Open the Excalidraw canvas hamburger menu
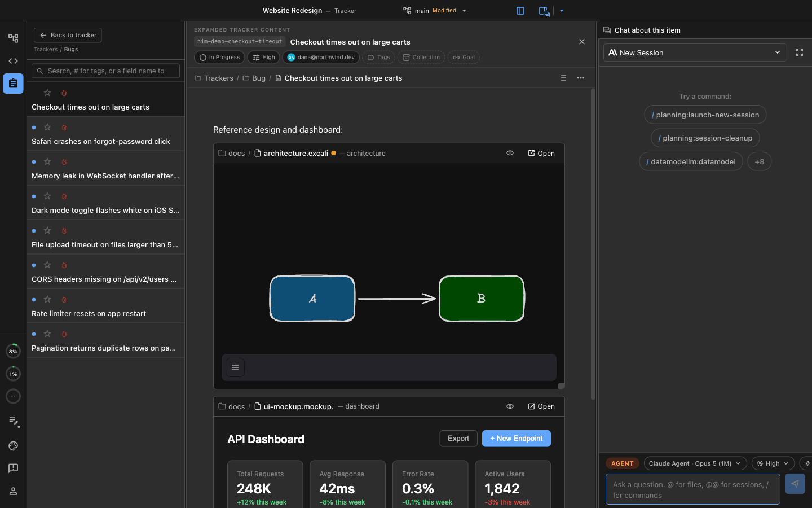This screenshot has height=508, width=812. (235, 367)
